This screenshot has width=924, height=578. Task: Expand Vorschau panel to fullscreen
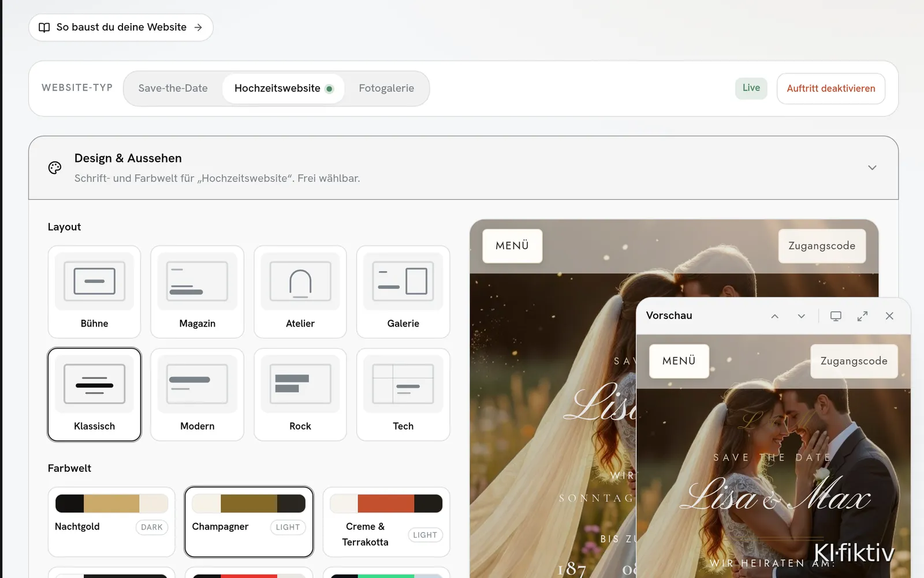coord(862,316)
